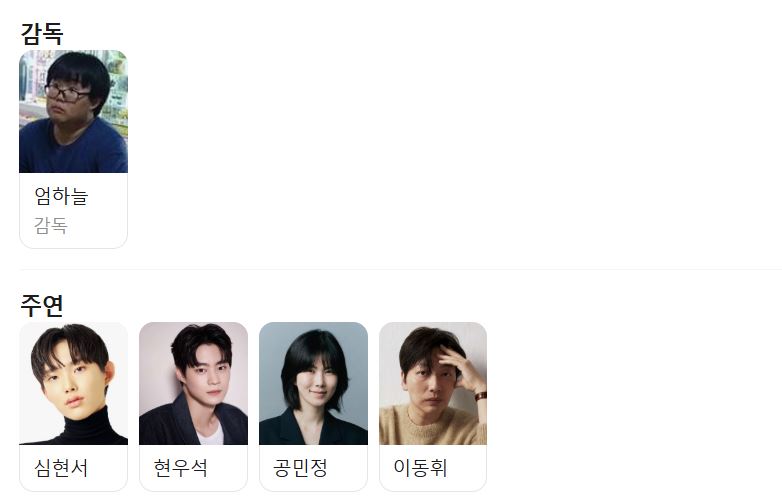The image size is (782, 504).
Task: Go to 이동휘 via name text
Action: [x=420, y=468]
